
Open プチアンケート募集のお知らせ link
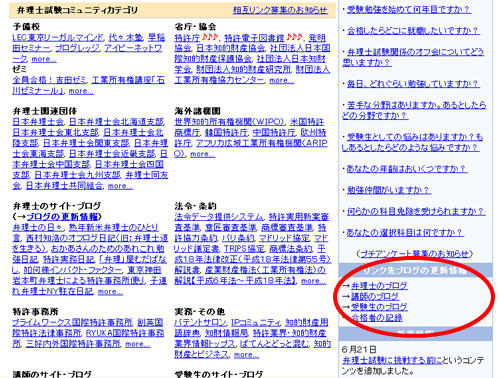coord(415,254)
